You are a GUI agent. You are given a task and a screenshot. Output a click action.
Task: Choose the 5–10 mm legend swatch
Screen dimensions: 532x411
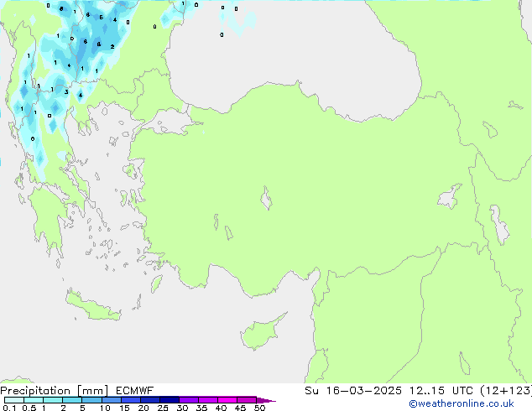pos(91,400)
